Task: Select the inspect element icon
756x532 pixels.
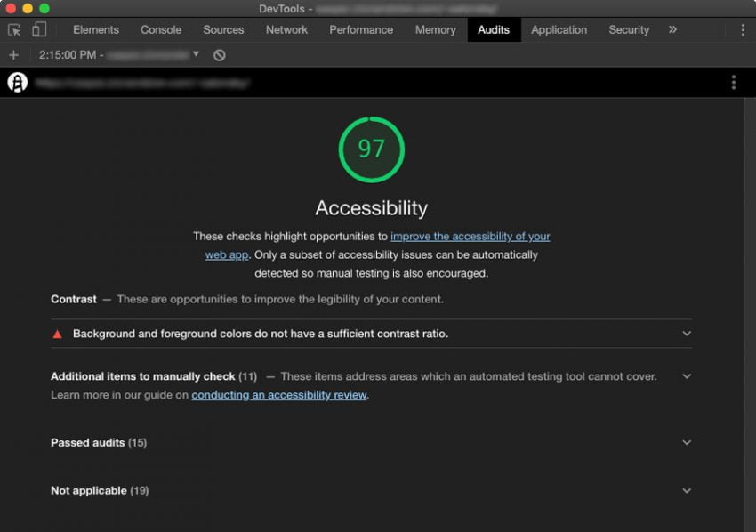Action: [13, 29]
